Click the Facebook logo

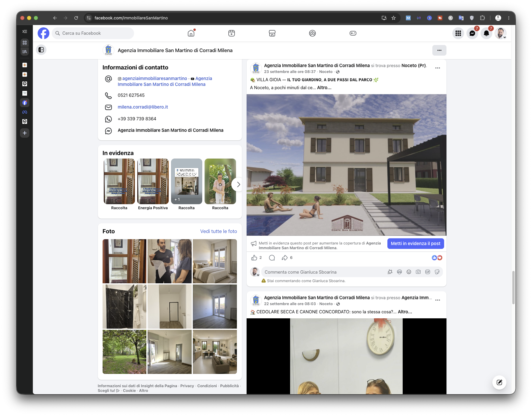[x=44, y=33]
